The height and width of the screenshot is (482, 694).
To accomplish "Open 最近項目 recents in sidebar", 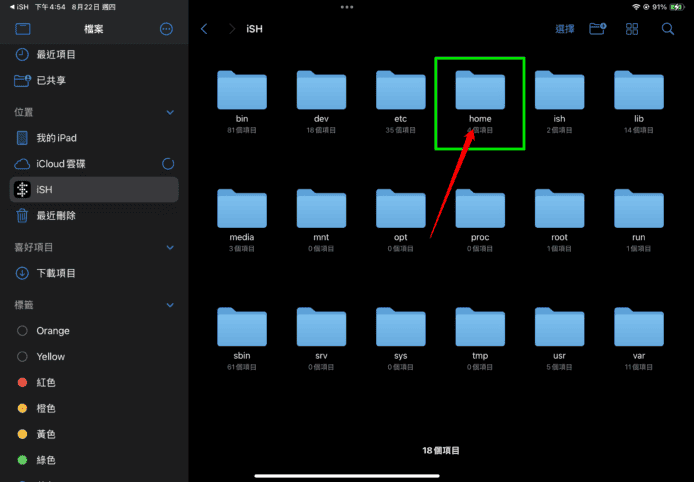I will (x=58, y=54).
